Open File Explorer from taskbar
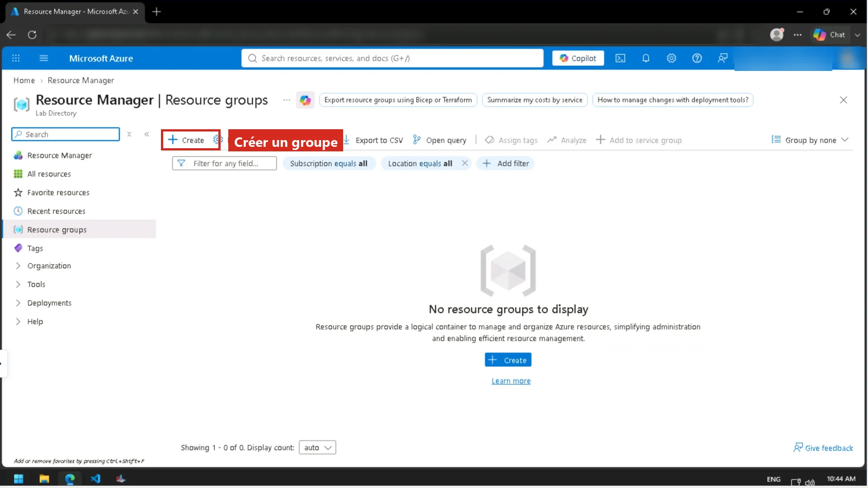The image size is (868, 488). point(44,479)
